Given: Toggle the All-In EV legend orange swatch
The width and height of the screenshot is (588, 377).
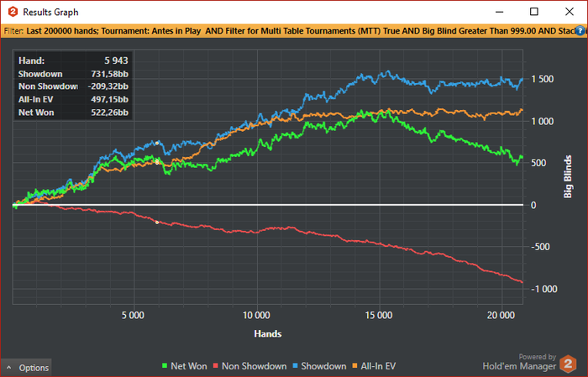Looking at the screenshot, I should (x=354, y=366).
